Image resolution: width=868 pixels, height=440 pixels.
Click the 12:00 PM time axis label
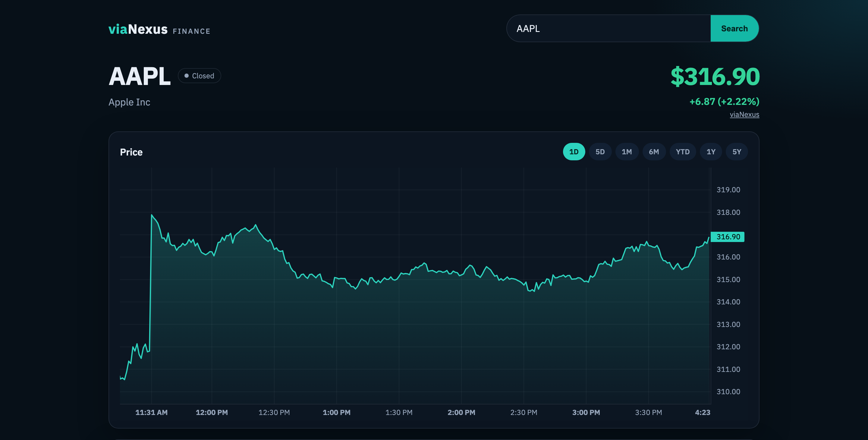click(212, 412)
